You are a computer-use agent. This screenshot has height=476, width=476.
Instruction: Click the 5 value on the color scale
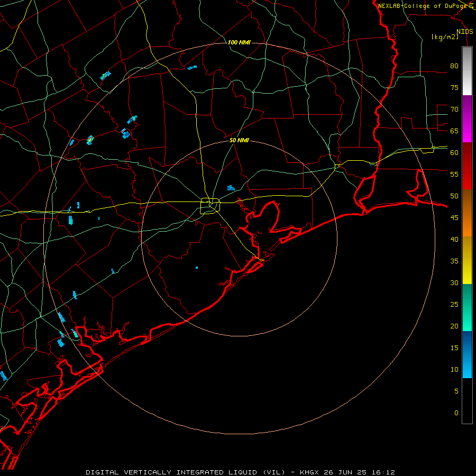pyautogui.click(x=456, y=391)
